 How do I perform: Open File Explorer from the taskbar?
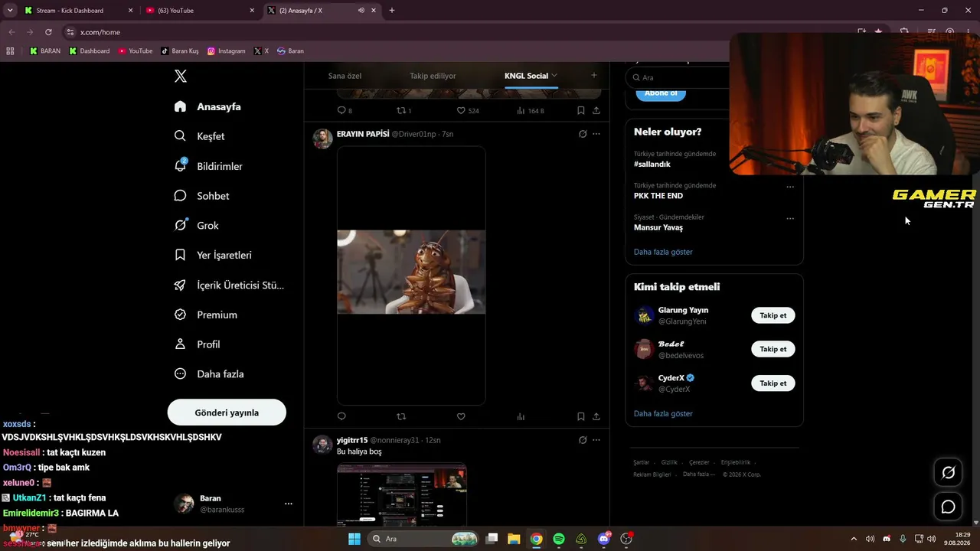514,539
